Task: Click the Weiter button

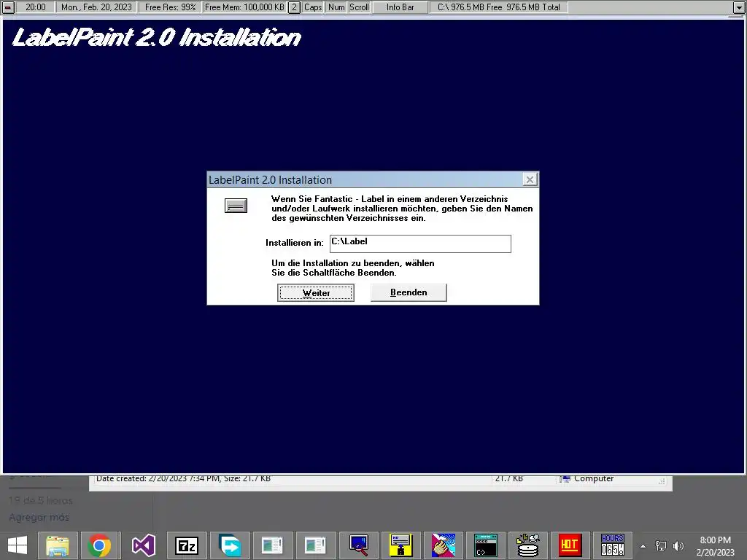Action: tap(315, 293)
